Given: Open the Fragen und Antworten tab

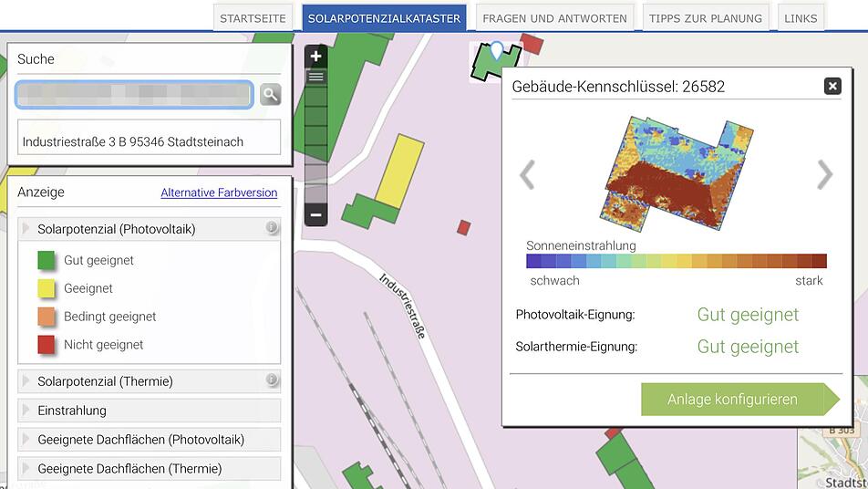Looking at the screenshot, I should tap(554, 18).
